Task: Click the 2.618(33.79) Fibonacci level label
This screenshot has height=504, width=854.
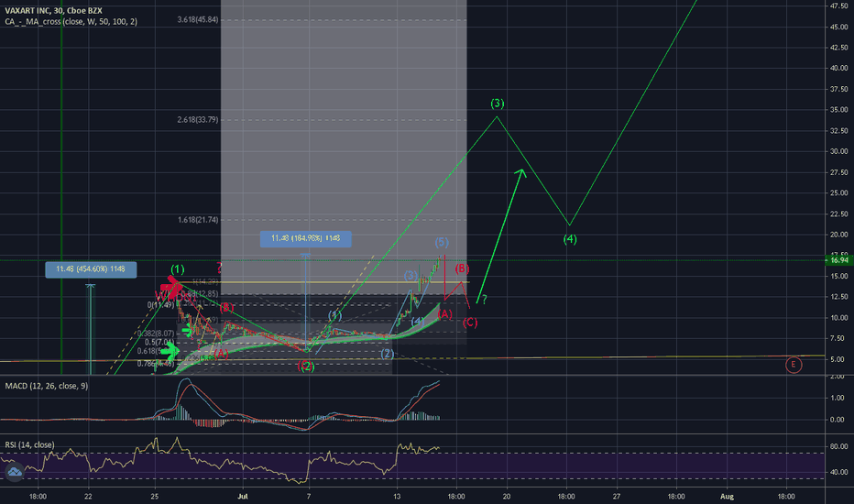Action: [198, 120]
